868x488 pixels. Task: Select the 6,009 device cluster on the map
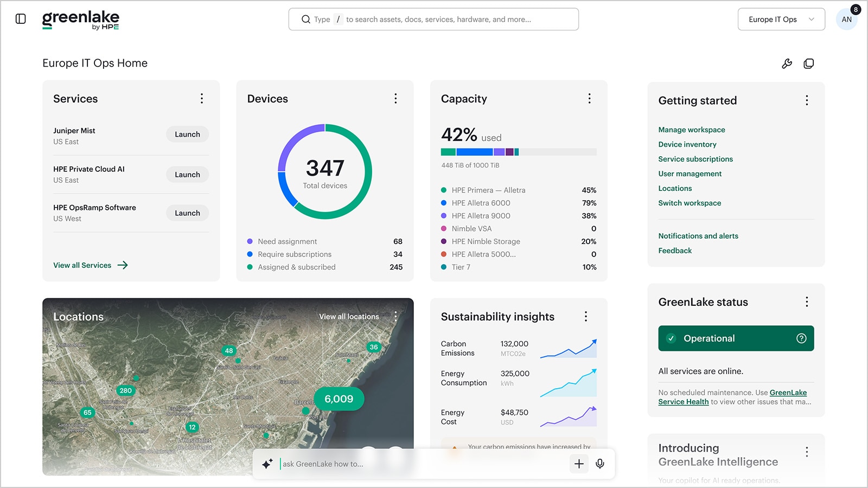[x=338, y=399]
